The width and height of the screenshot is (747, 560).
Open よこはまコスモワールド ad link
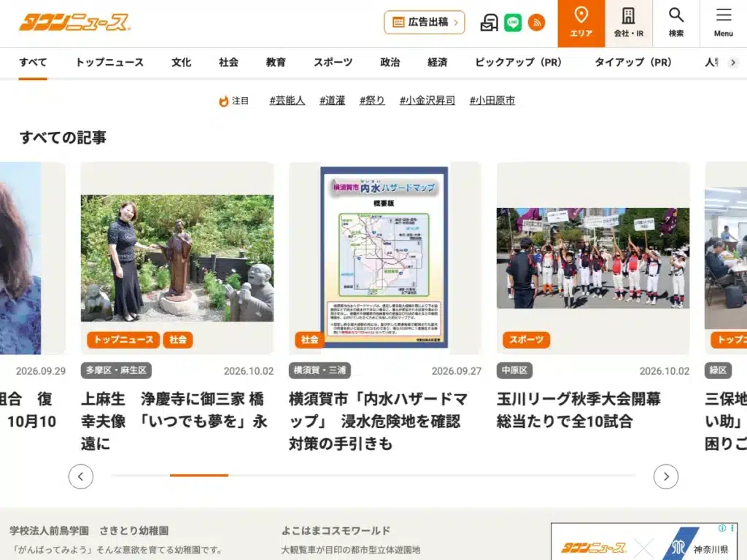[x=336, y=531]
